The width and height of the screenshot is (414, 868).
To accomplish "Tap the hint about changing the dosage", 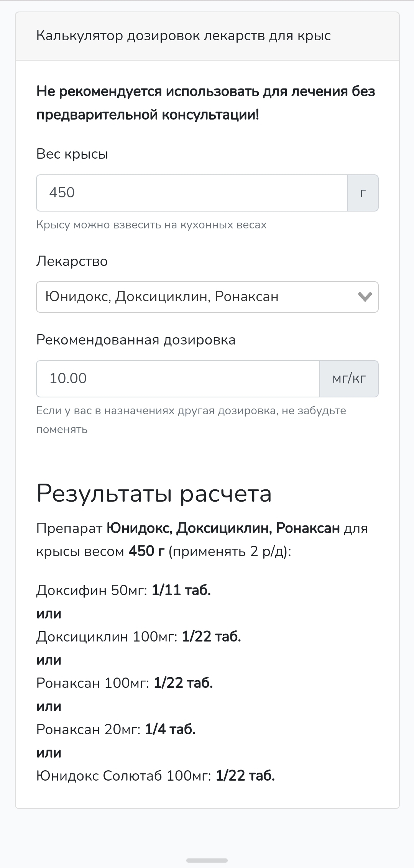I will 191,420.
